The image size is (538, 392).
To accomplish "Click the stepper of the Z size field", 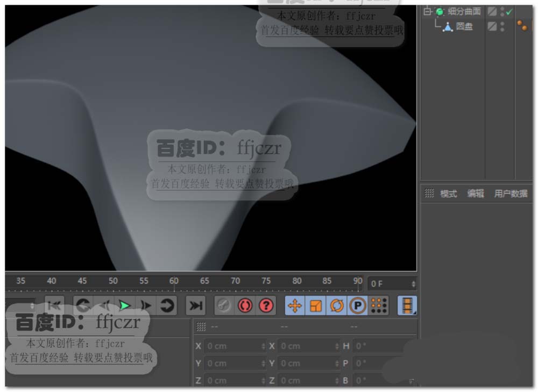I will tap(337, 380).
